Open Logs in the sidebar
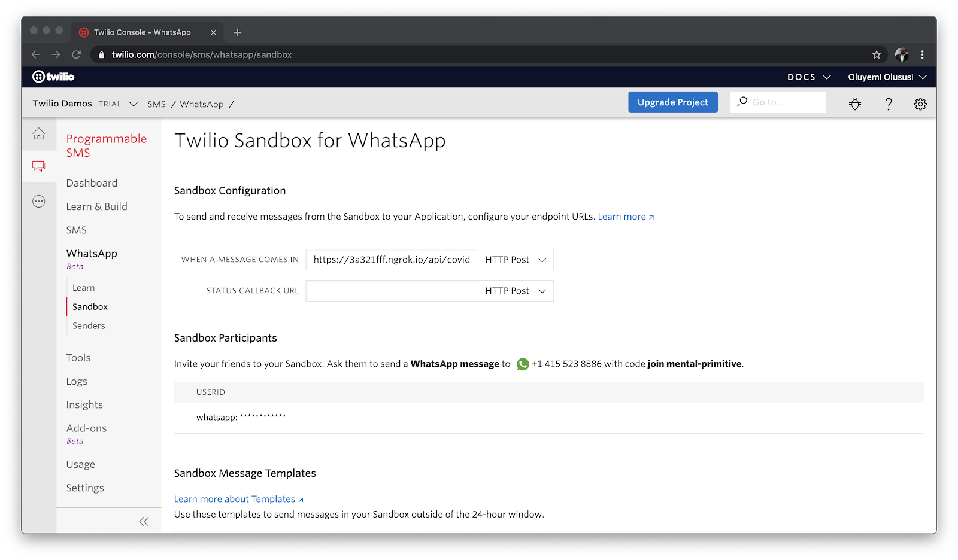This screenshot has width=958, height=560. [x=77, y=381]
